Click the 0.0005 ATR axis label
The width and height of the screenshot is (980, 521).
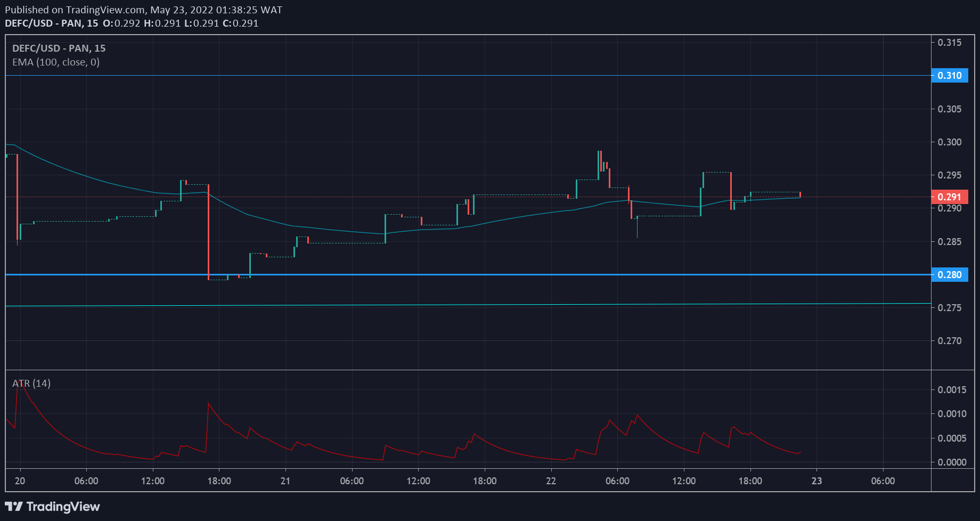coord(952,438)
